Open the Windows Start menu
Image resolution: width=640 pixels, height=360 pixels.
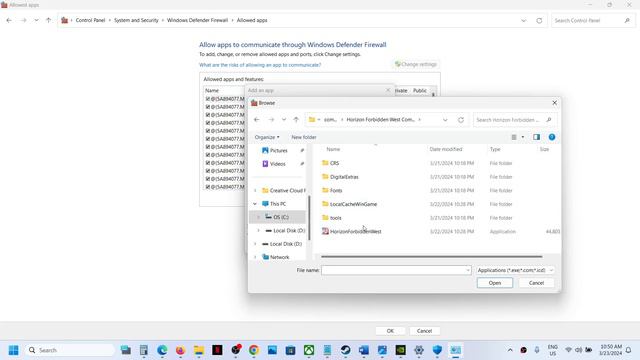(x=13, y=350)
